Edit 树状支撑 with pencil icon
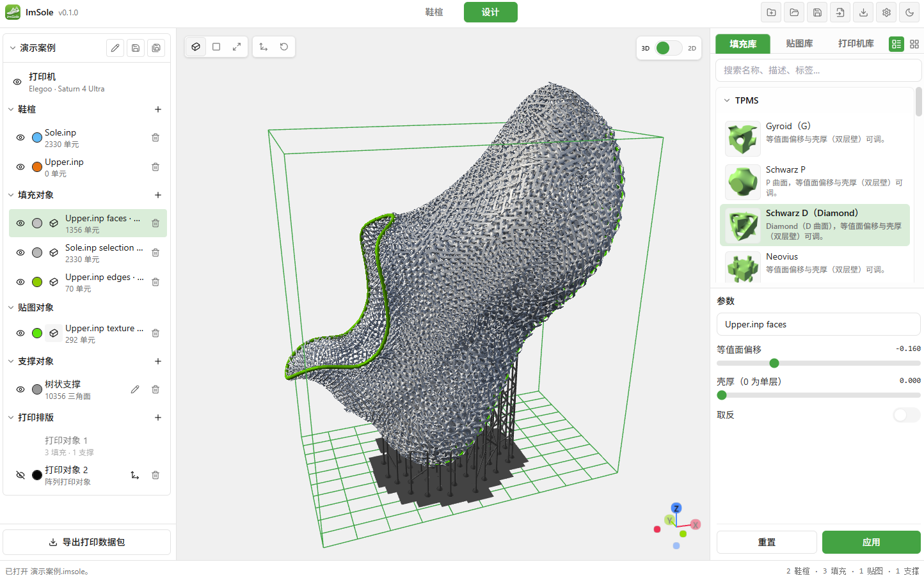The width and height of the screenshot is (924, 578). pyautogui.click(x=135, y=389)
